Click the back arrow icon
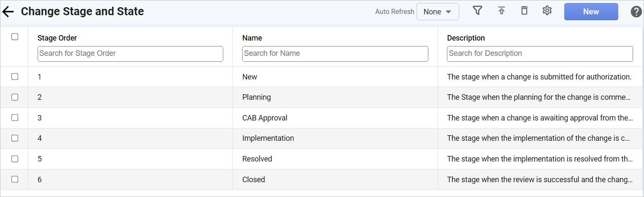Viewport: 644px width, 197px height. tap(8, 12)
